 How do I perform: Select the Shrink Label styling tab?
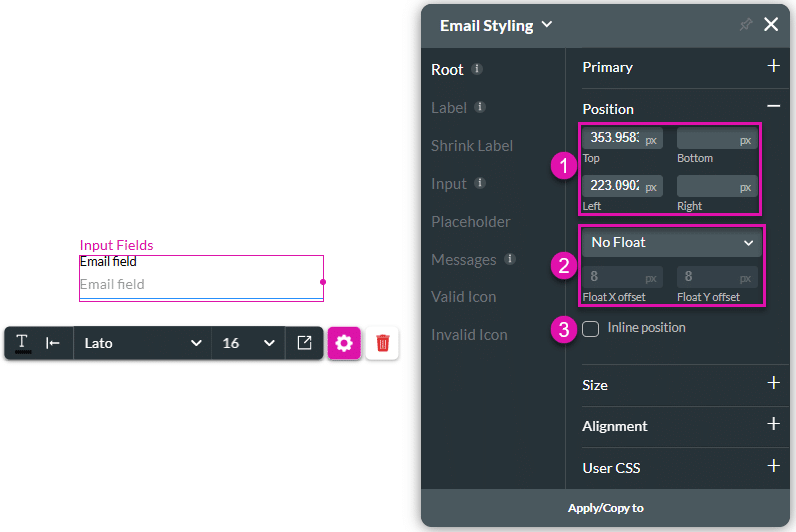[x=472, y=145]
